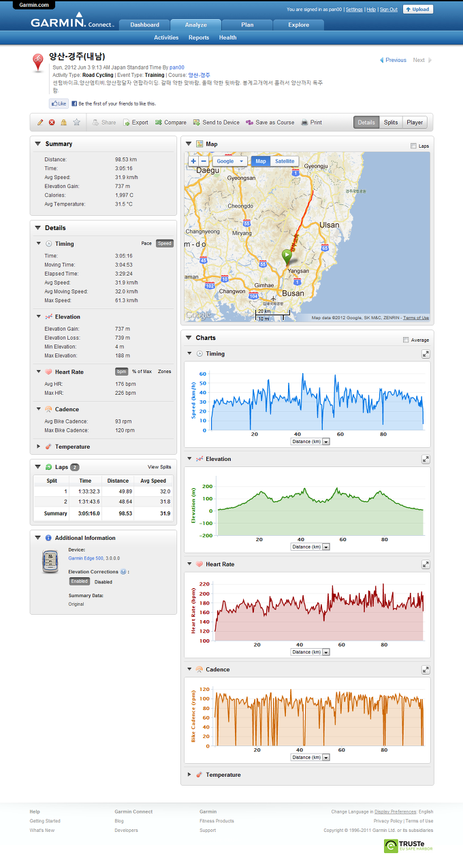Open Heart Rate chart Distance (km) dropdown

click(x=310, y=652)
